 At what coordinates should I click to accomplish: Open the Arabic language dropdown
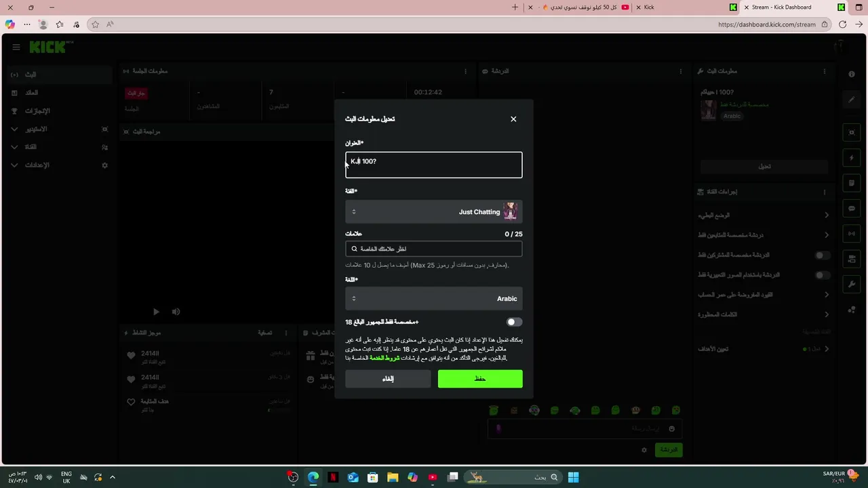434,298
